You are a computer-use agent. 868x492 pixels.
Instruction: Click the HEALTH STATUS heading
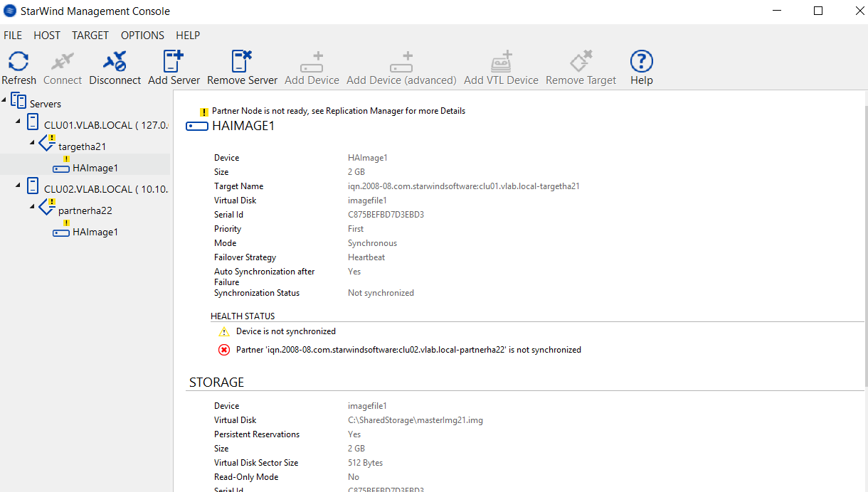pyautogui.click(x=243, y=316)
